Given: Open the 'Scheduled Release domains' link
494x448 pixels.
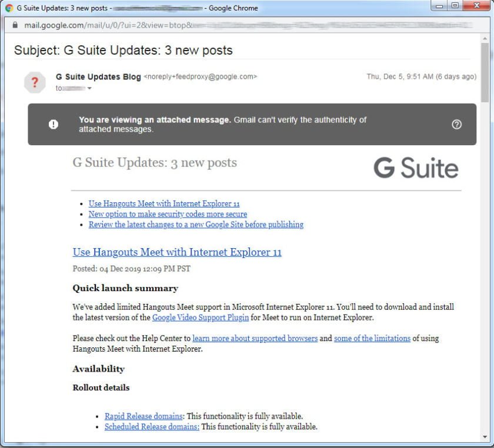Looking at the screenshot, I should pyautogui.click(x=152, y=427).
